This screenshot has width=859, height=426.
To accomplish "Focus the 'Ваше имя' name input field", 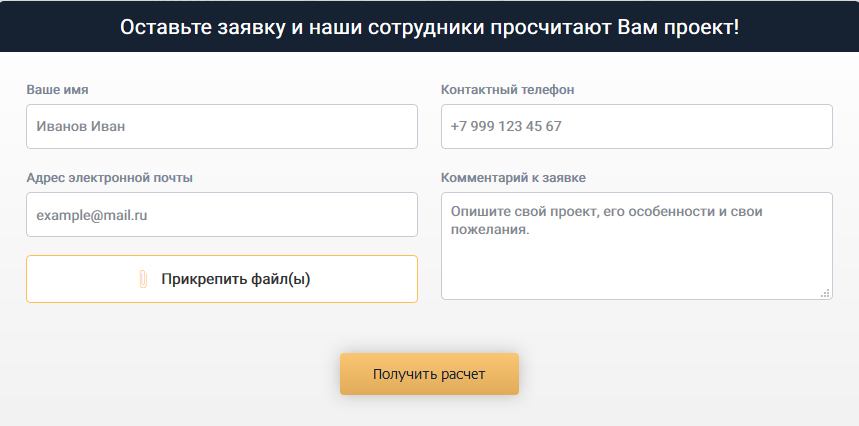I will point(222,126).
